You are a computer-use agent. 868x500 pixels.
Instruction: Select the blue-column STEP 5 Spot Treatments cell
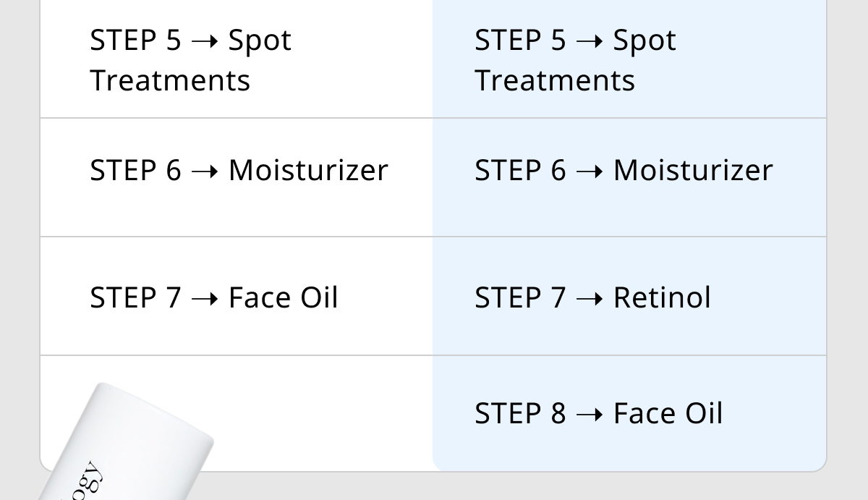(x=629, y=59)
